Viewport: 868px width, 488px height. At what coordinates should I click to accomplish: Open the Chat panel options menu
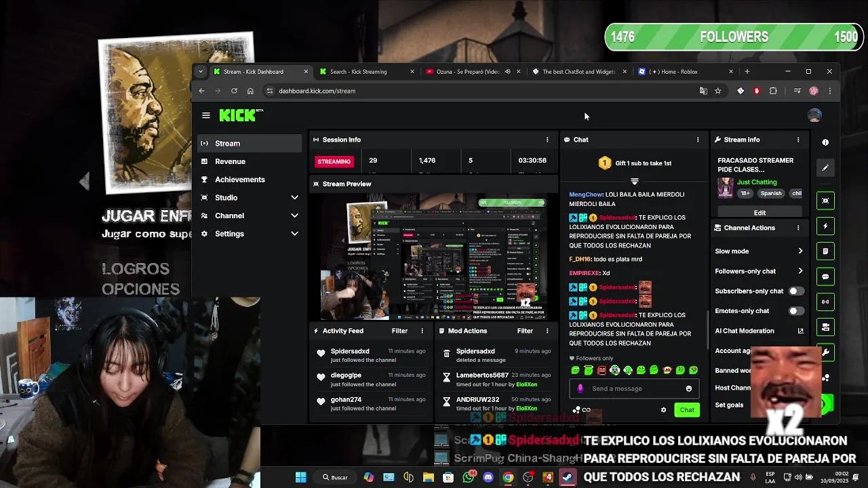click(698, 140)
